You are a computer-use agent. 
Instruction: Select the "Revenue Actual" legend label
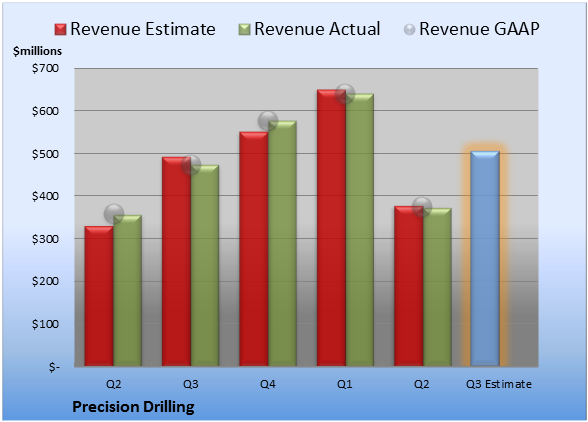click(x=317, y=29)
